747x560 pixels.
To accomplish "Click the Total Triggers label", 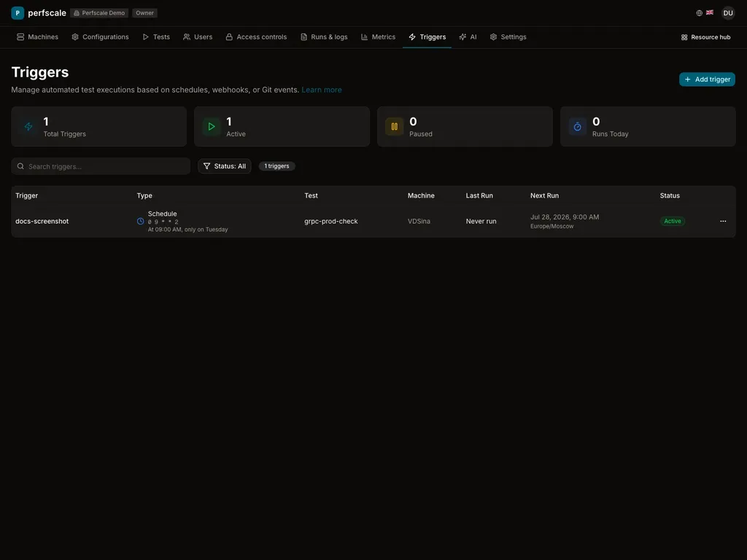I will pyautogui.click(x=65, y=134).
